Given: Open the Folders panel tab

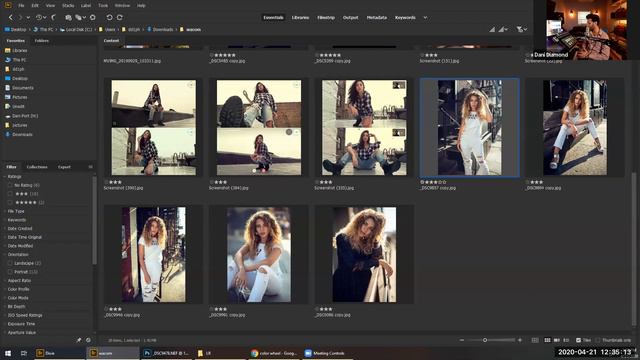Looking at the screenshot, I should [42, 41].
